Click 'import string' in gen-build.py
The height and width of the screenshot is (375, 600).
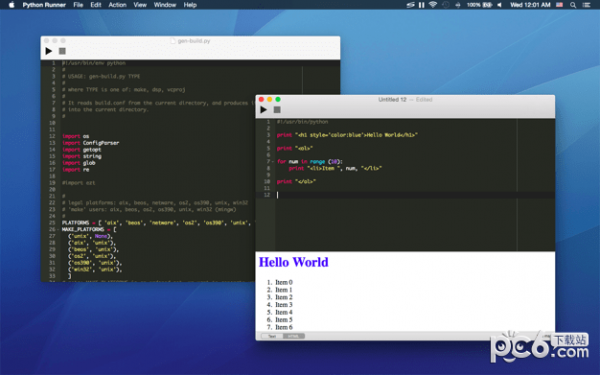point(82,157)
